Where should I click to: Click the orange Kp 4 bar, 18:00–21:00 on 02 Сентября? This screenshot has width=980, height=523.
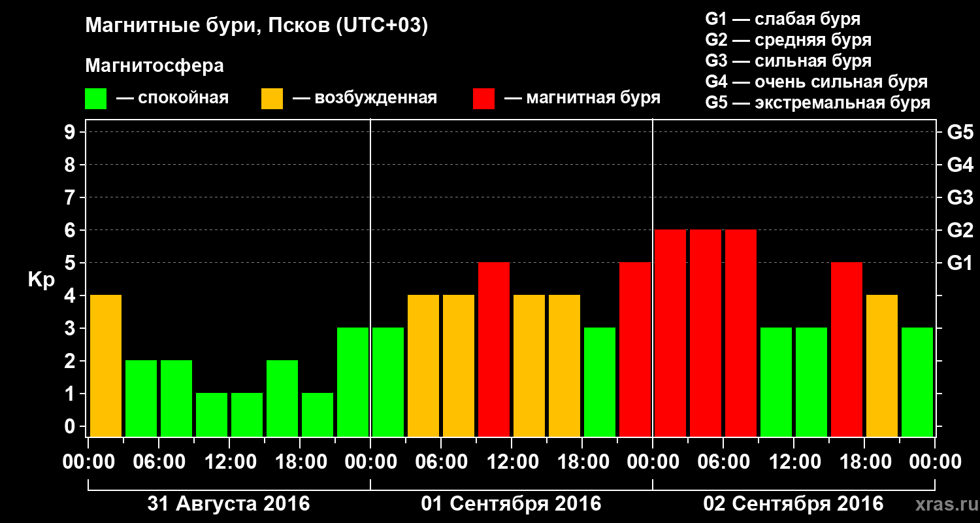pyautogui.click(x=882, y=365)
